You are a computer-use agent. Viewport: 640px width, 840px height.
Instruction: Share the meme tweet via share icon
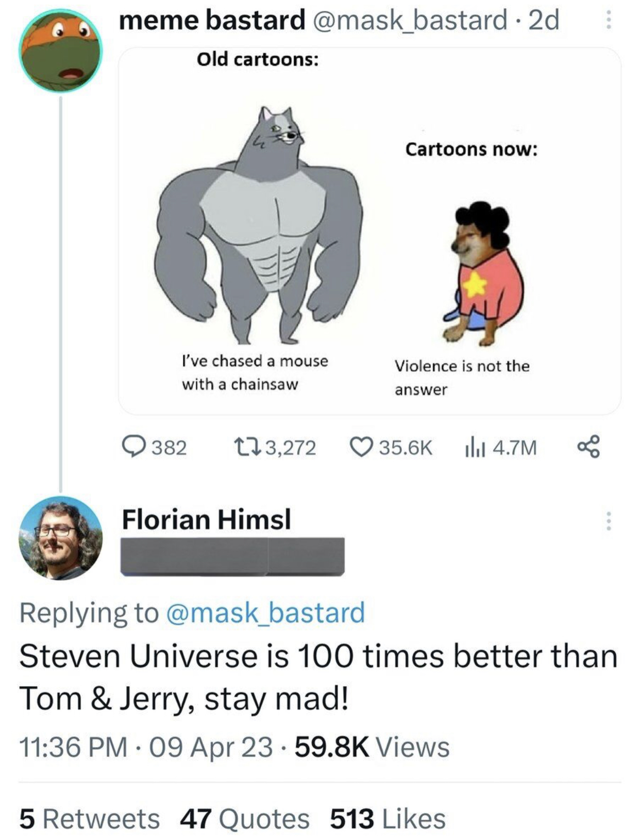tap(588, 447)
